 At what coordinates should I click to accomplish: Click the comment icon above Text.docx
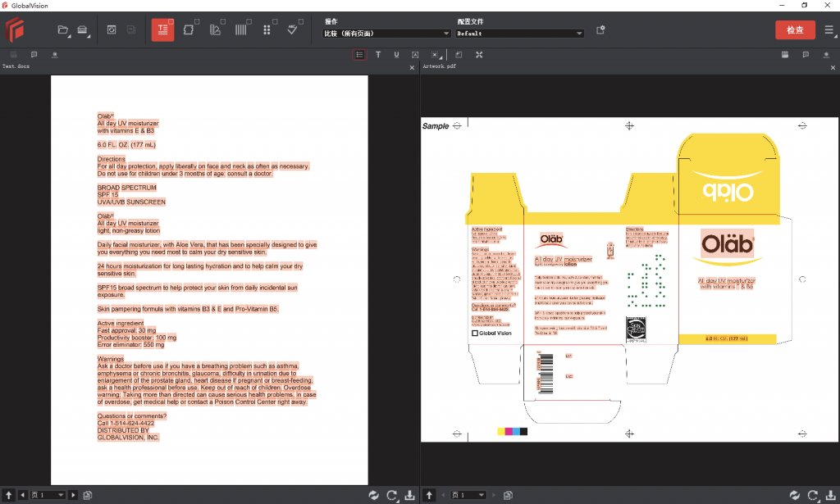[34, 55]
